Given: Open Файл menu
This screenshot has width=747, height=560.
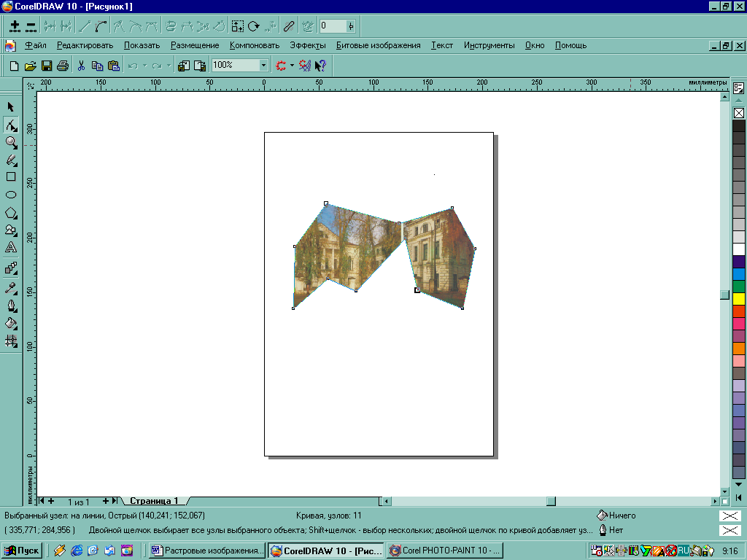Looking at the screenshot, I should point(36,45).
